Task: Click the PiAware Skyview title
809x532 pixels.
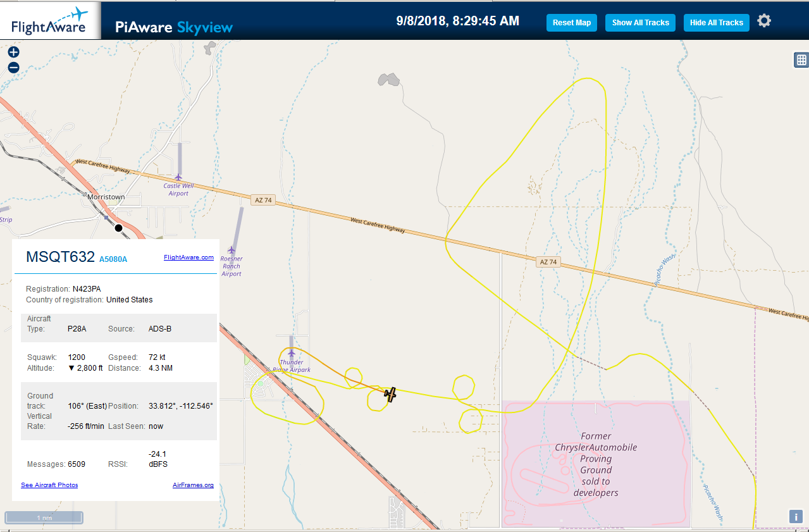Action: click(174, 27)
